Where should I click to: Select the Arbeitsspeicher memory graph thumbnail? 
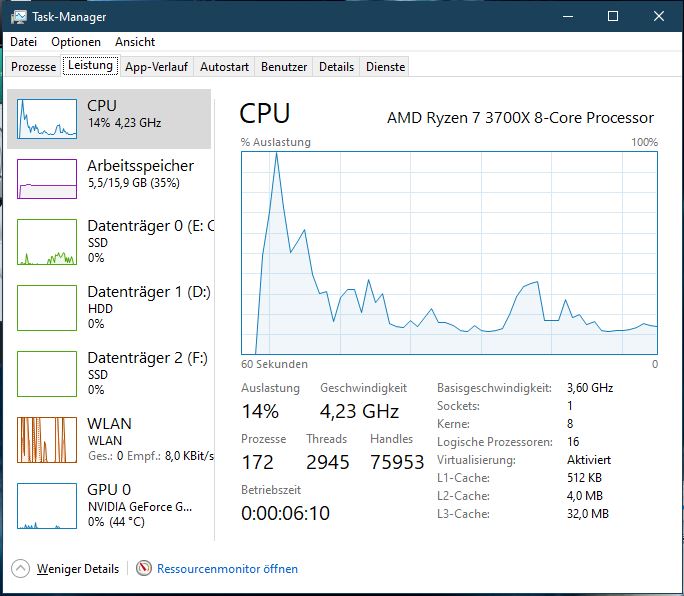47,179
